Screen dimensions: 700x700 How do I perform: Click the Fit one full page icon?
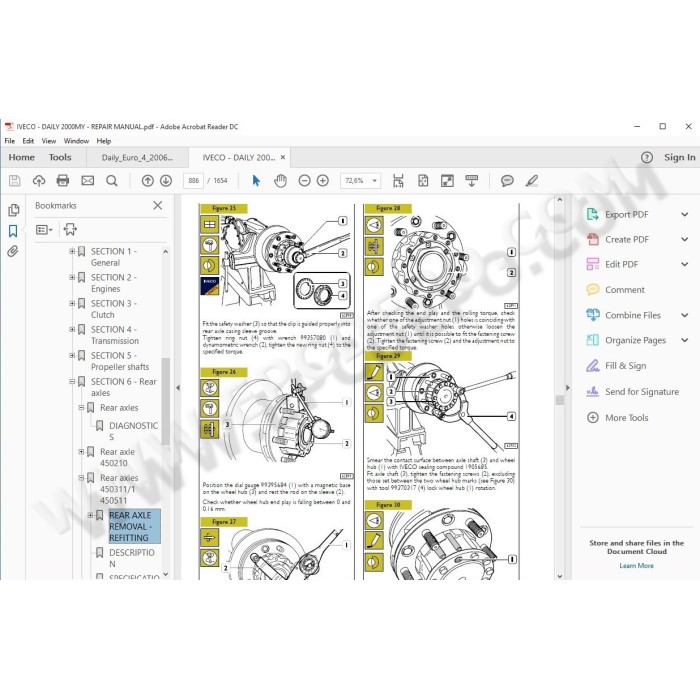point(423,180)
